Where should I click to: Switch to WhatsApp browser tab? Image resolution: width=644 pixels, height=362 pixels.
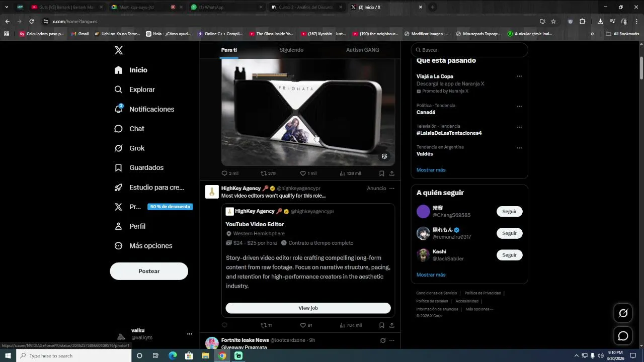pos(227,7)
